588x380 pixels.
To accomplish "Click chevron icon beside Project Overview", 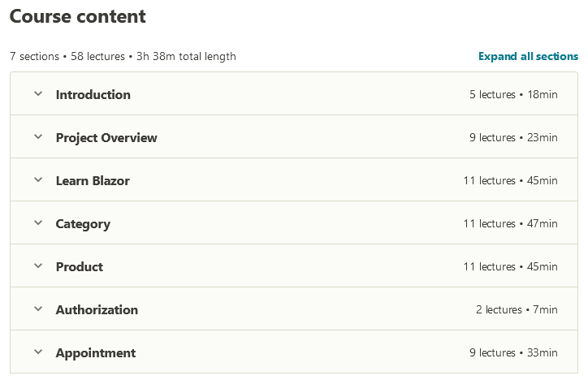I will 37,137.
